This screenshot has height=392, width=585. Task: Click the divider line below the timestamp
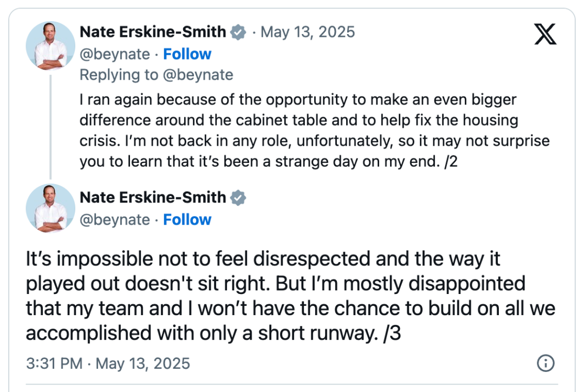coord(292,384)
